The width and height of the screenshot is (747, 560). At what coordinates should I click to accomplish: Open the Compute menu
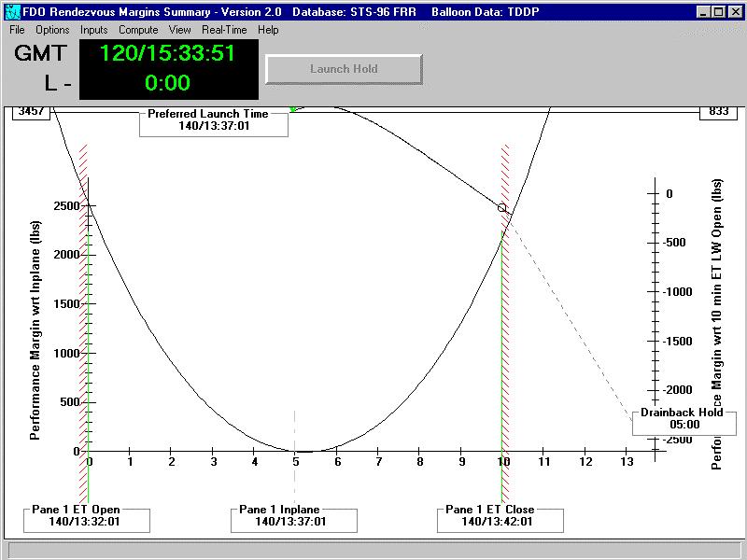coord(138,30)
